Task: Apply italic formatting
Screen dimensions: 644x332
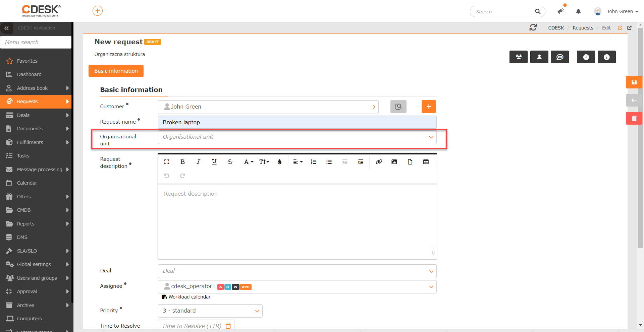Action: click(198, 162)
